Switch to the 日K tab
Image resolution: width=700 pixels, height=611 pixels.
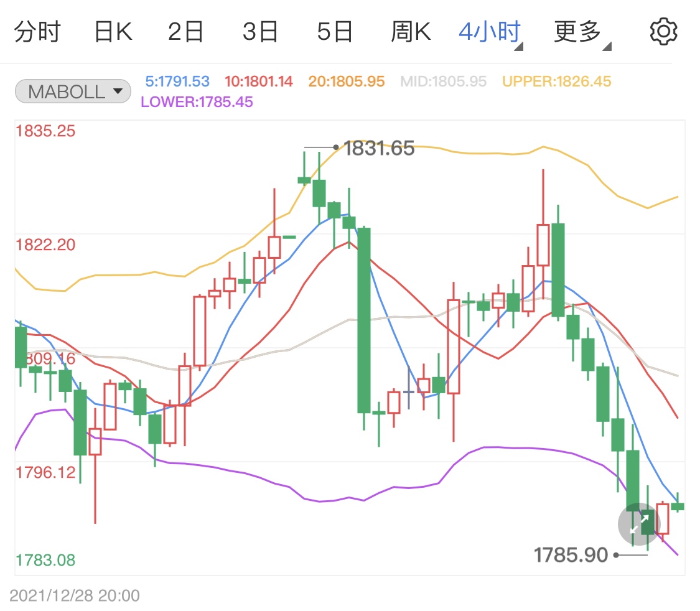113,32
